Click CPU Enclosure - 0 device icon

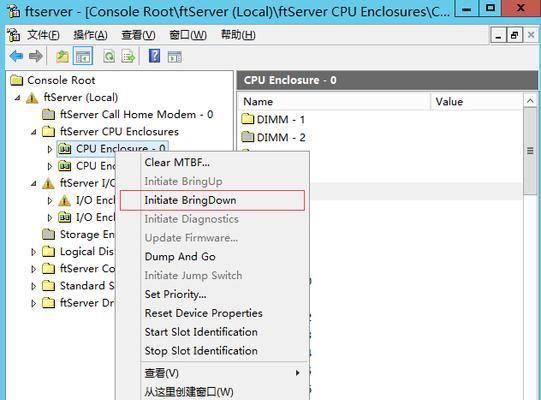point(65,149)
